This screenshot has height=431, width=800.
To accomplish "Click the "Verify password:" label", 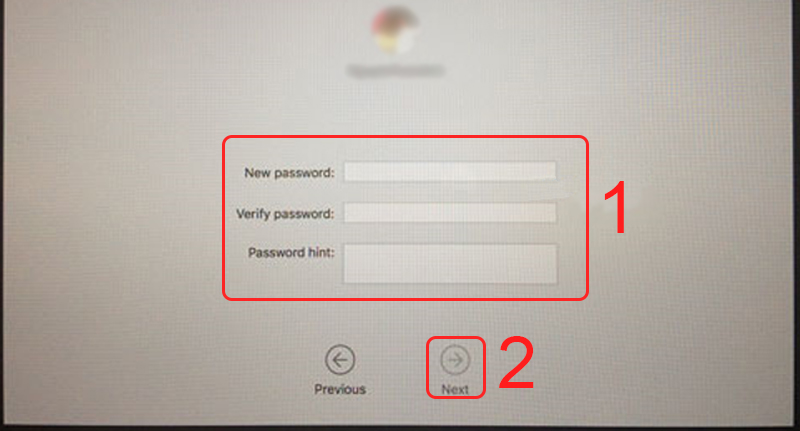I will [x=285, y=214].
